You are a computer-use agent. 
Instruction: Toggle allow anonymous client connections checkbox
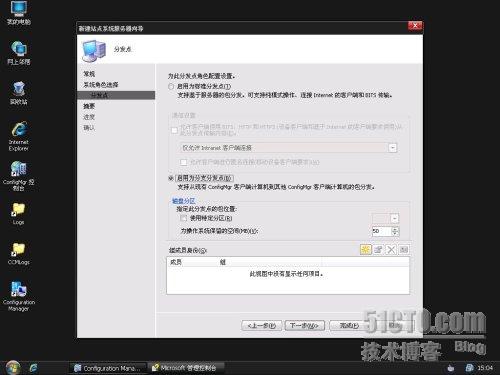pyautogui.click(x=183, y=162)
